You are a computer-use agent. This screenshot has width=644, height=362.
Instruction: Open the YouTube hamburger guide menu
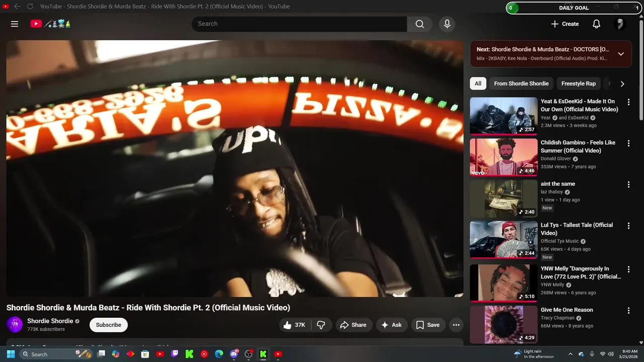click(x=15, y=24)
